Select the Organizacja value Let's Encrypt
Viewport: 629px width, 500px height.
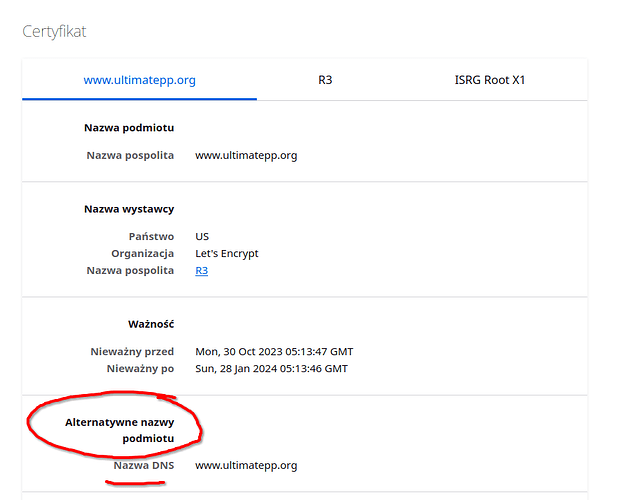tap(227, 254)
